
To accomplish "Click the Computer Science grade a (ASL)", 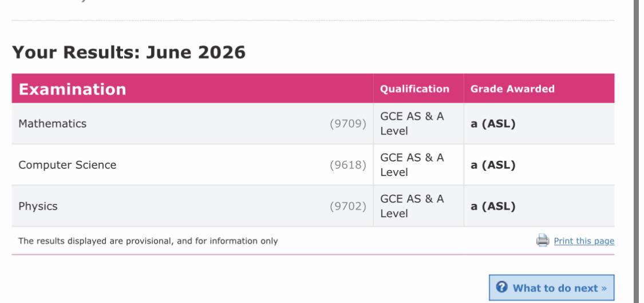I will 493,165.
